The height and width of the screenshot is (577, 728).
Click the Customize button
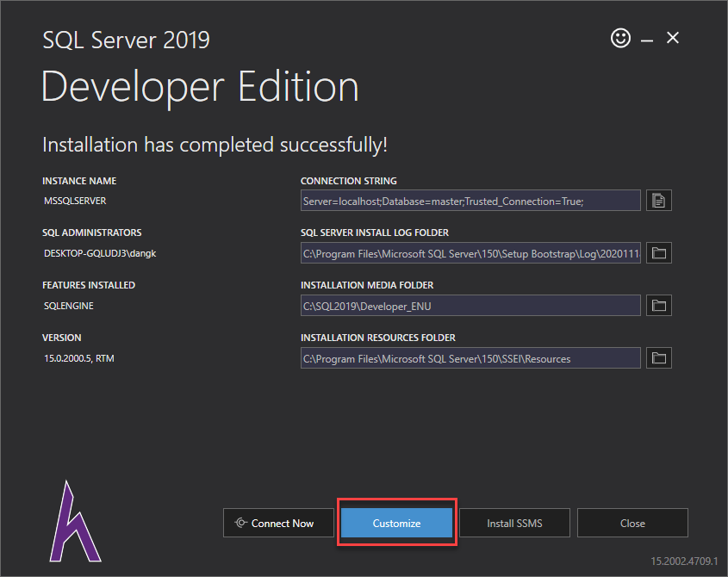(x=396, y=523)
